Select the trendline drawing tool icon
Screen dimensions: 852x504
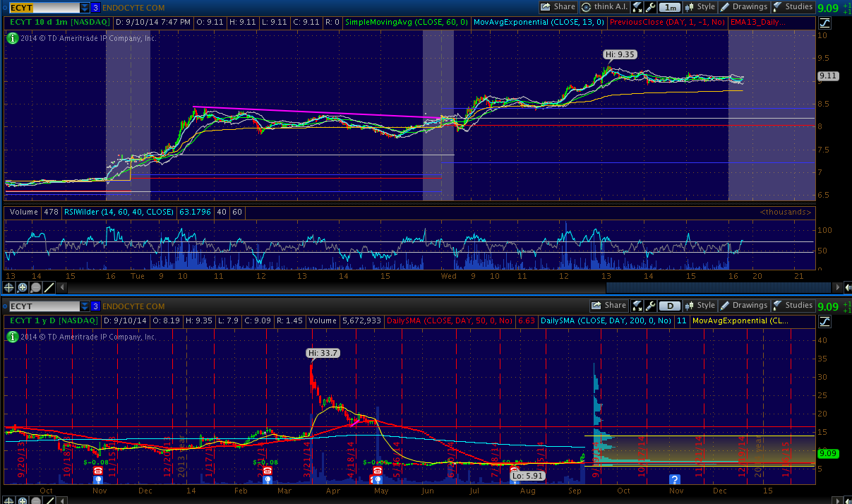pyautogui.click(x=49, y=288)
